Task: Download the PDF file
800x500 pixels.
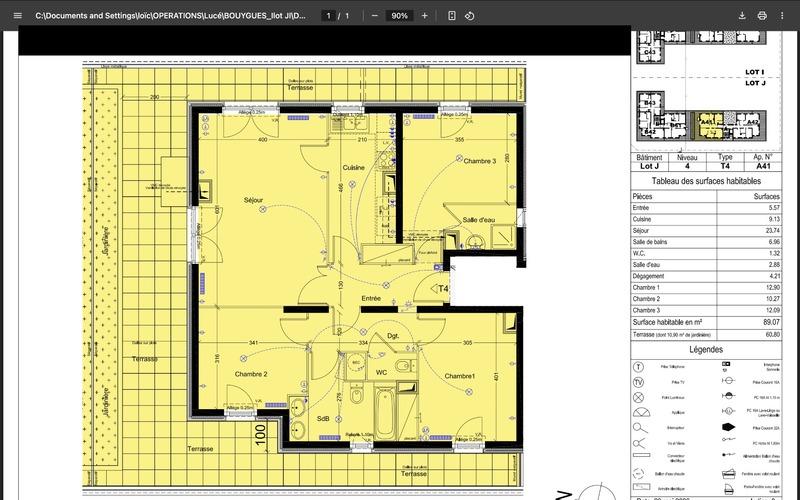Action: click(x=742, y=16)
